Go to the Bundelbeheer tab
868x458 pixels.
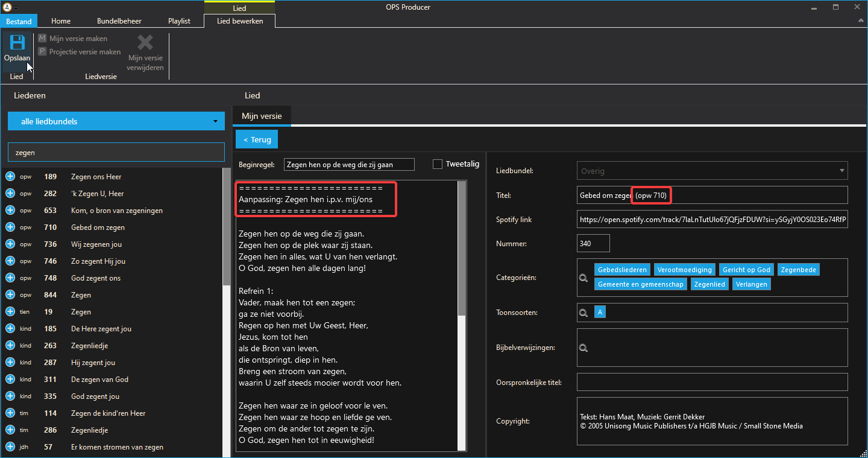click(x=119, y=21)
